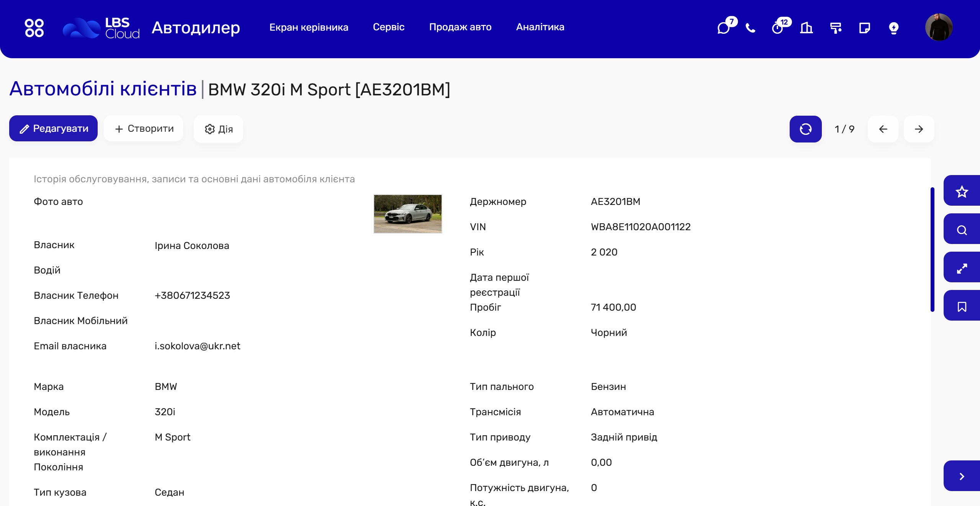Viewport: 980px width, 506px height.
Task: Click the color value Чорний
Action: pos(609,332)
